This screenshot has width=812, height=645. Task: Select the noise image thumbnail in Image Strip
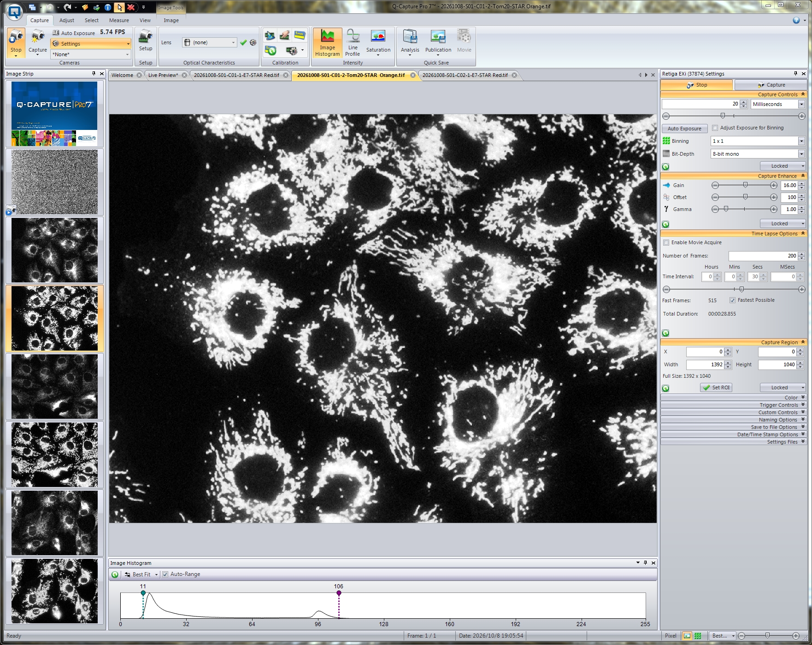pyautogui.click(x=54, y=182)
